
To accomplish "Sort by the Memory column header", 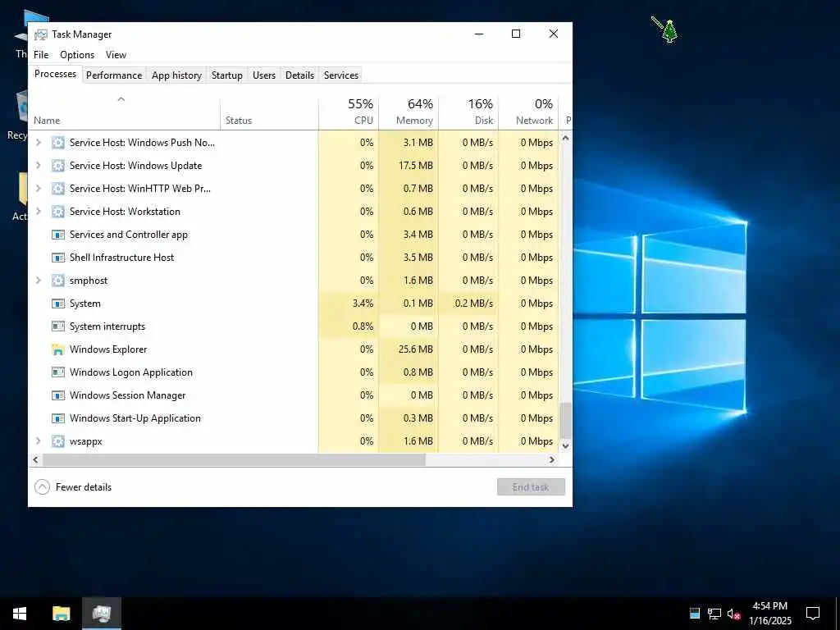I will 409,113.
